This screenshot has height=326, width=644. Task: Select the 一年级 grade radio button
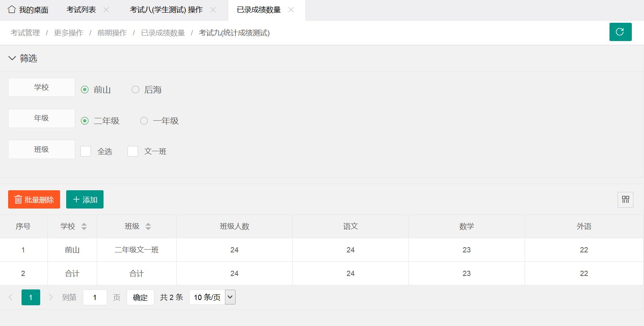click(144, 121)
